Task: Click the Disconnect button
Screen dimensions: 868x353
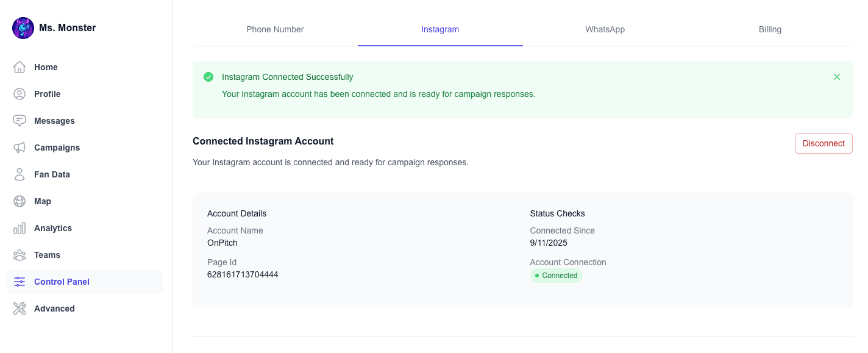Action: [824, 143]
